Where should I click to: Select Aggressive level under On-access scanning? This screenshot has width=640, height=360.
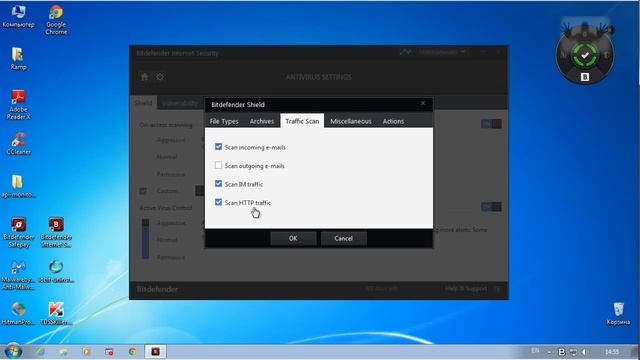[x=171, y=140]
